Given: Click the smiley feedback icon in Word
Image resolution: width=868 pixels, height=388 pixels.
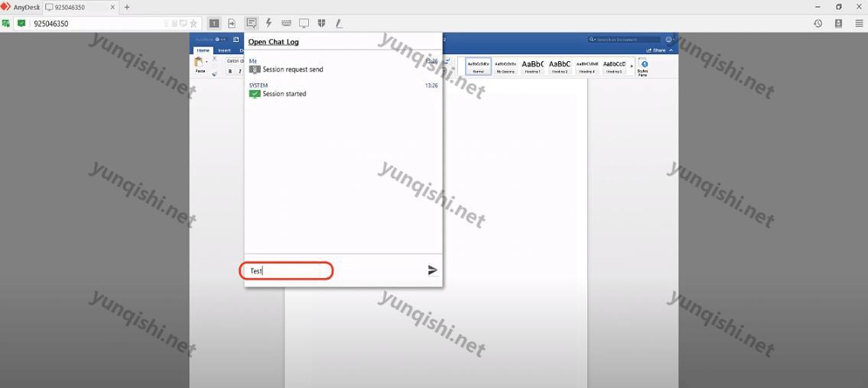Looking at the screenshot, I should tap(668, 39).
